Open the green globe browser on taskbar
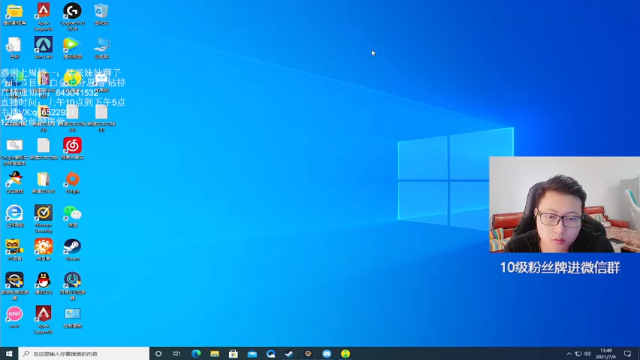The width and height of the screenshot is (640, 360). 345,353
